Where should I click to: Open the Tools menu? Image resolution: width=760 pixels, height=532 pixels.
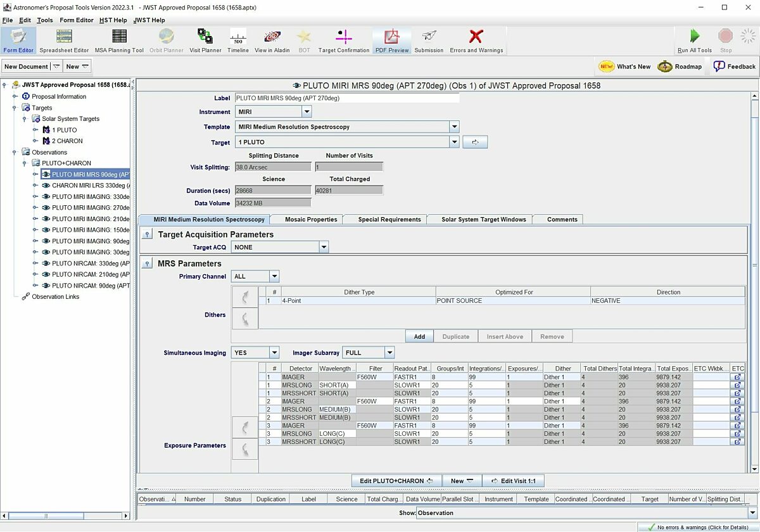(45, 20)
